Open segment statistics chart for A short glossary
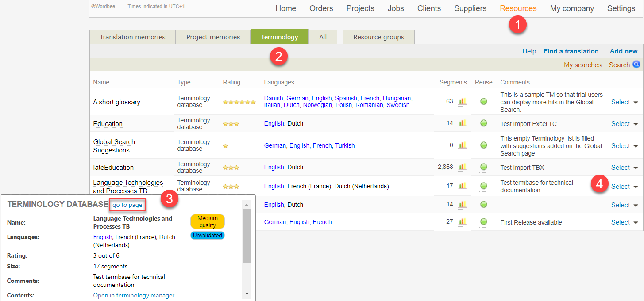Image resolution: width=644 pixels, height=301 pixels. [x=463, y=102]
